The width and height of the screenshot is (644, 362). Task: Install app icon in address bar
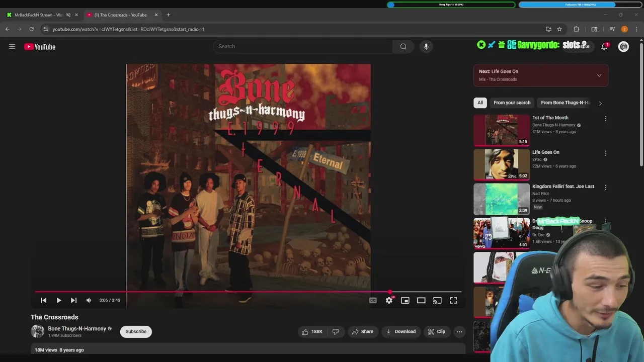coord(548,29)
